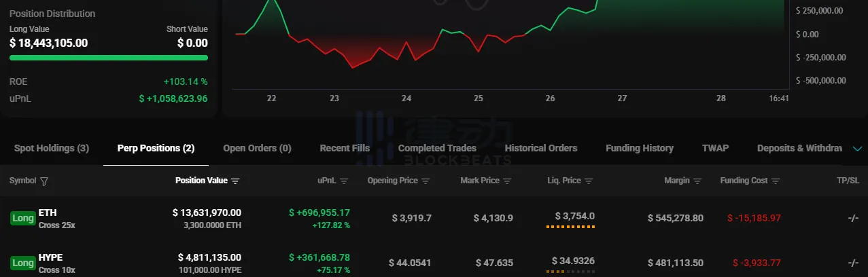The width and height of the screenshot is (868, 277).
Task: Click Long Value $ 18,443,105.00
Action: [x=48, y=43]
